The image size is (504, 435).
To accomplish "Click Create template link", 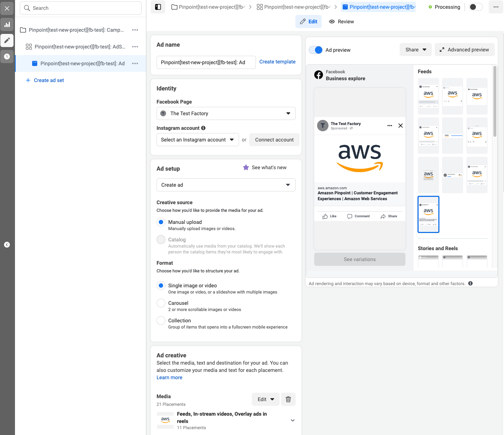I will (277, 62).
